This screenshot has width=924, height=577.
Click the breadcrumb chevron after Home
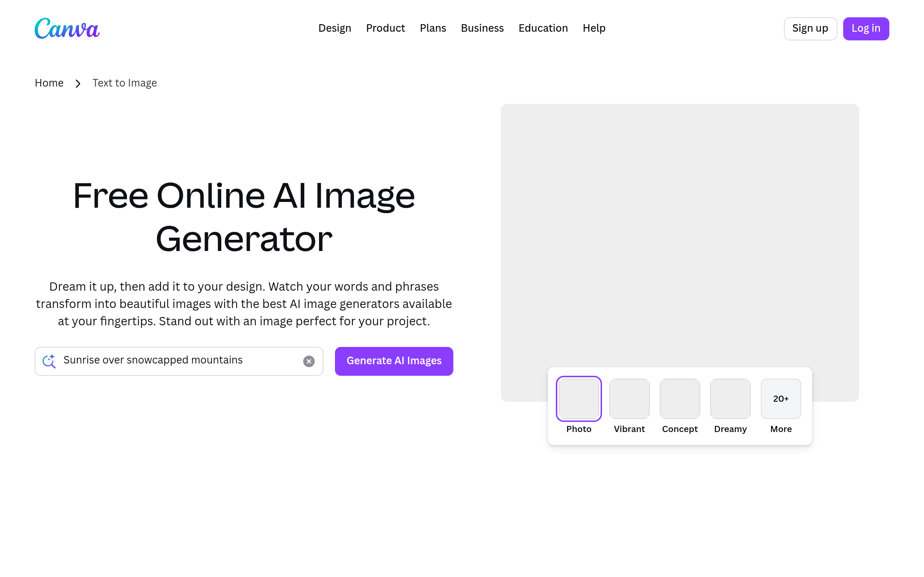tap(78, 83)
